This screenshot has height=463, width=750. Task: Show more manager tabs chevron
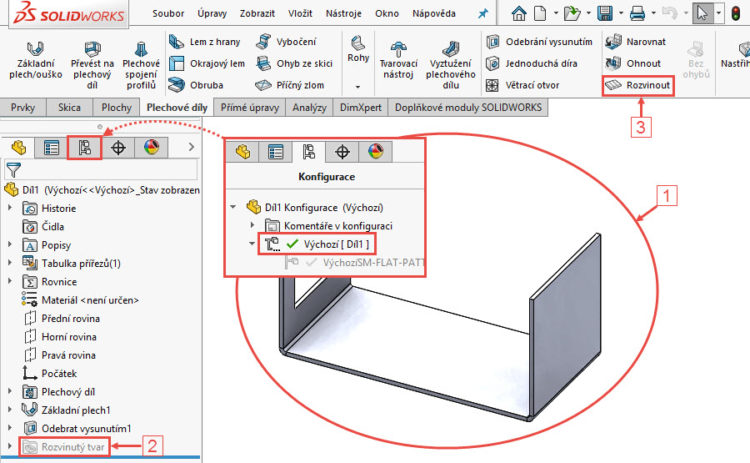(x=191, y=147)
